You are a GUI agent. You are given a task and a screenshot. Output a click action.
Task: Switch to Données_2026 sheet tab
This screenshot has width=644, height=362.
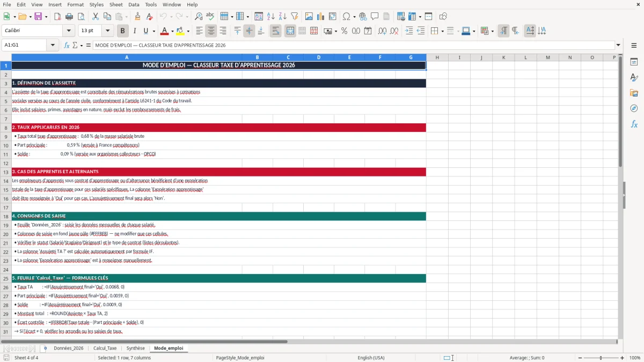68,349
